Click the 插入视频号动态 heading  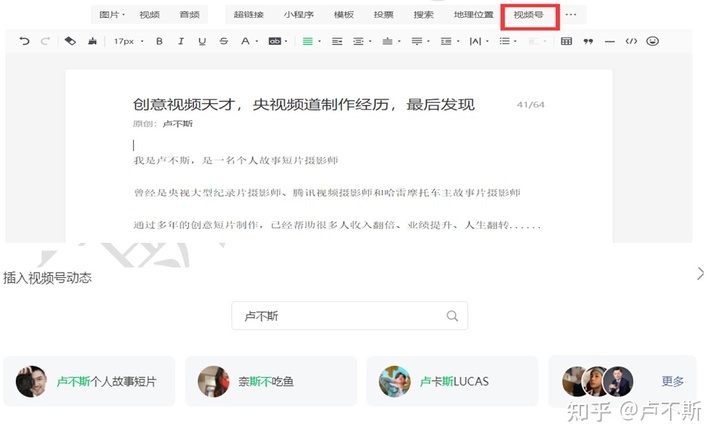(47, 278)
